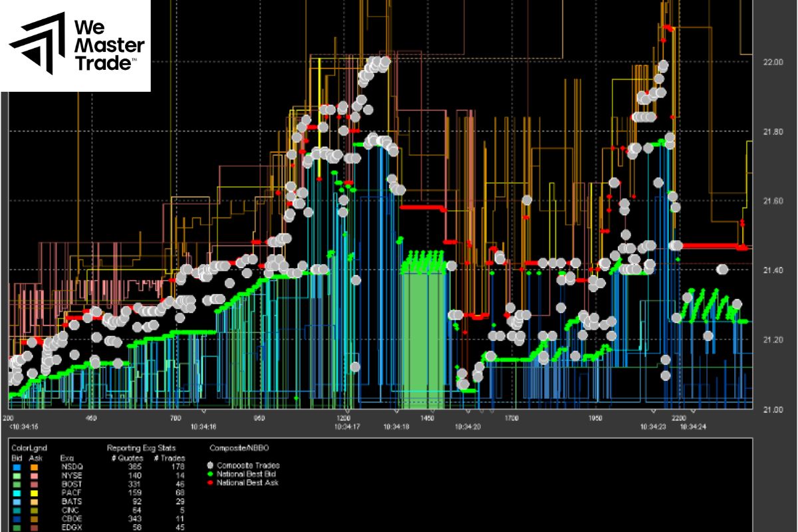The width and height of the screenshot is (798, 532).
Task: Expand the Composite/NBBO legend section
Action: (238, 448)
